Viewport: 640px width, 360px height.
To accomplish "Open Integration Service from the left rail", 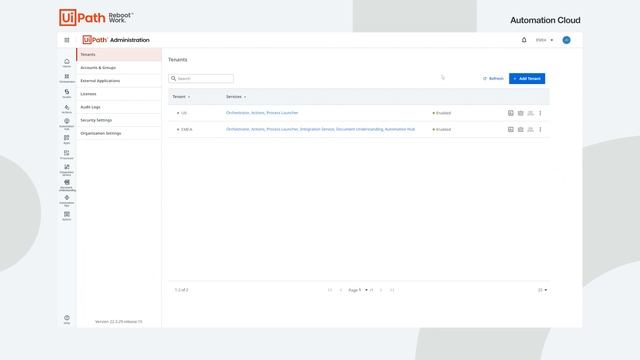I will click(67, 170).
